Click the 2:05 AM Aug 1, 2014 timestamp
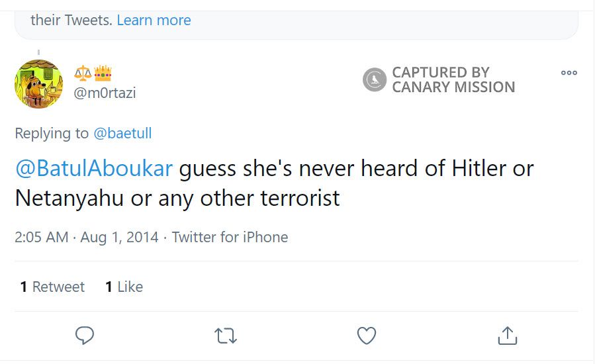The image size is (595, 364). tap(87, 237)
